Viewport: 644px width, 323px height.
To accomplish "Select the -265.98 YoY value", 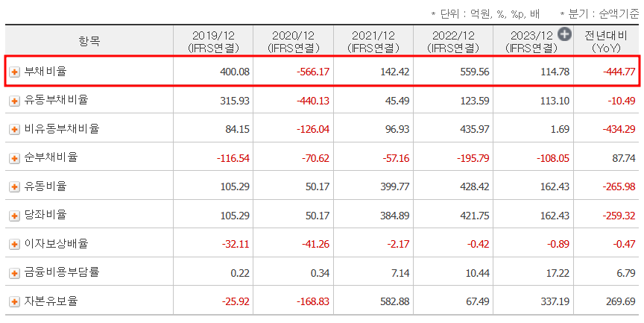I will [x=619, y=187].
